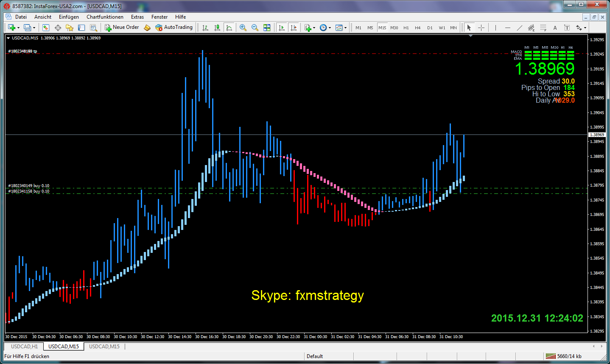The width and height of the screenshot is (610, 364).
Task: Toggle chart auto scroll icon
Action: tap(281, 28)
